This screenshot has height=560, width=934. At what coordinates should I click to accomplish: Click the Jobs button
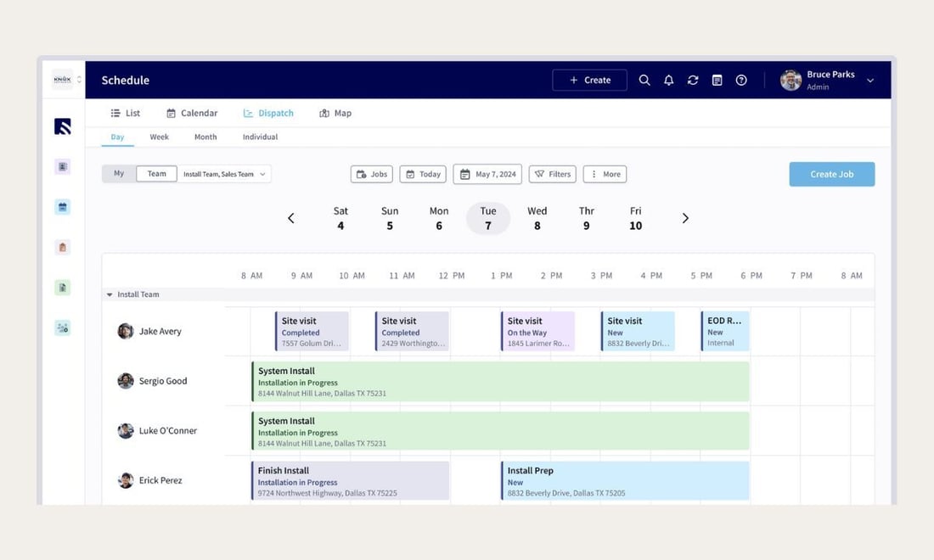pos(372,174)
